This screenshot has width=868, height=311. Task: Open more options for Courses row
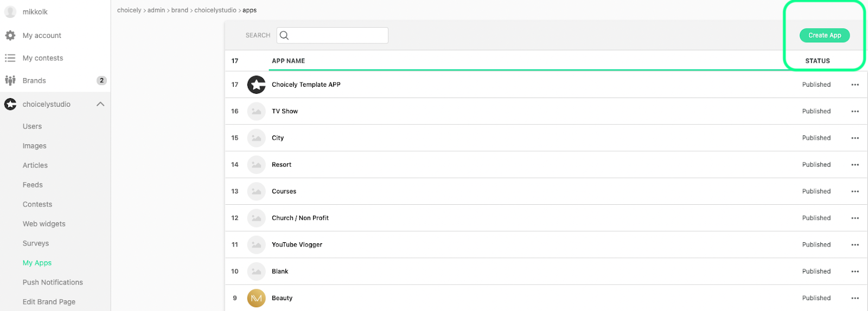tap(855, 191)
